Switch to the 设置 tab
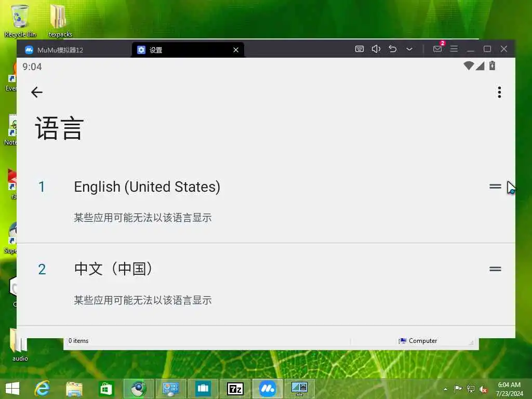 click(187, 50)
